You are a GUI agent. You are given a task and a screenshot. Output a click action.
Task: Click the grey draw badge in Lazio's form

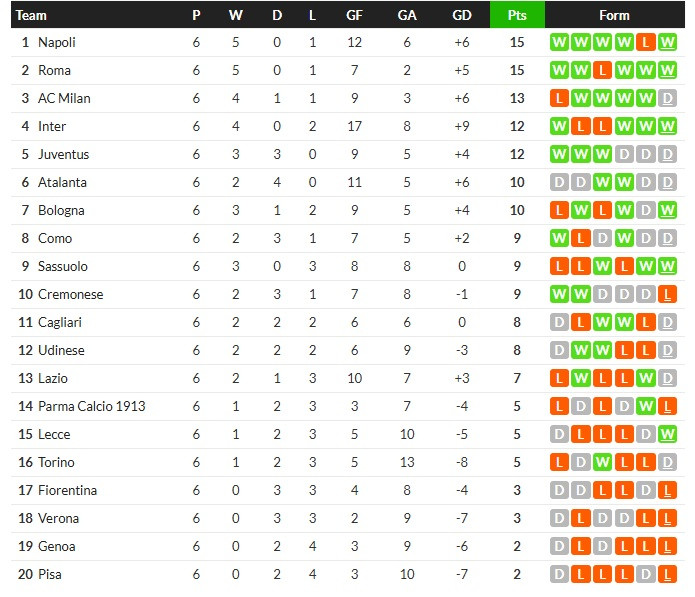(668, 379)
